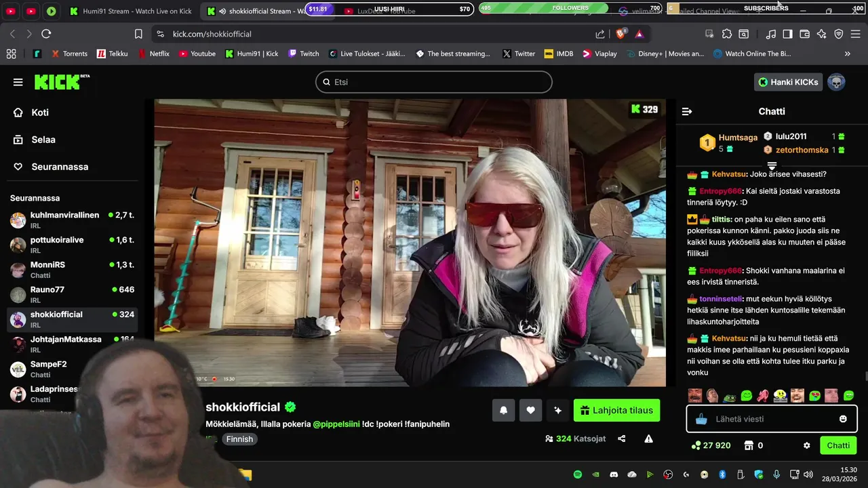The width and height of the screenshot is (868, 488).
Task: Open the chat shop icon
Action: pos(749,445)
